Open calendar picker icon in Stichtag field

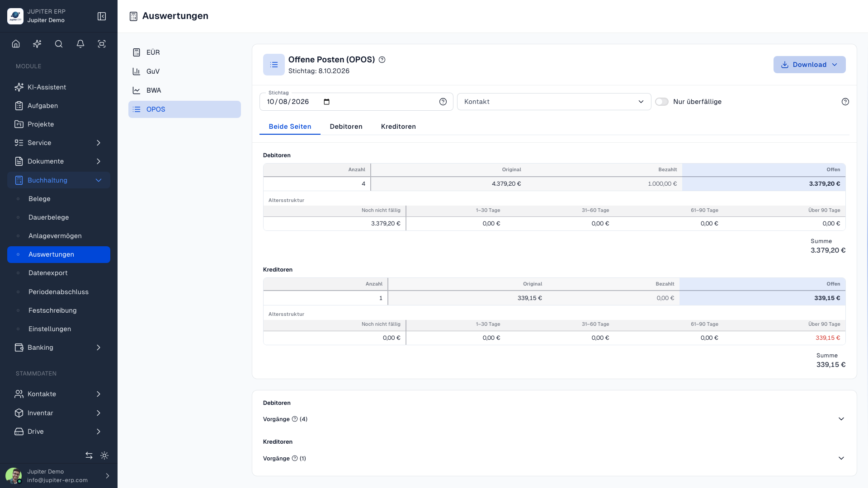point(327,102)
